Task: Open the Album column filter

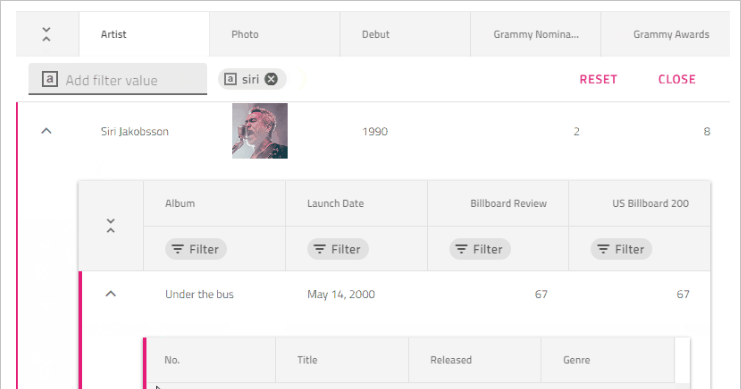Action: [196, 249]
